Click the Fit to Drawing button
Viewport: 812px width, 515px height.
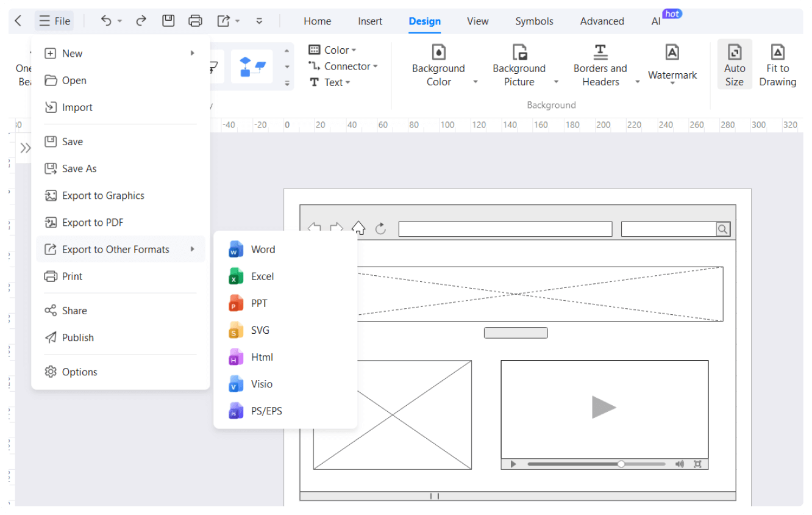[778, 65]
